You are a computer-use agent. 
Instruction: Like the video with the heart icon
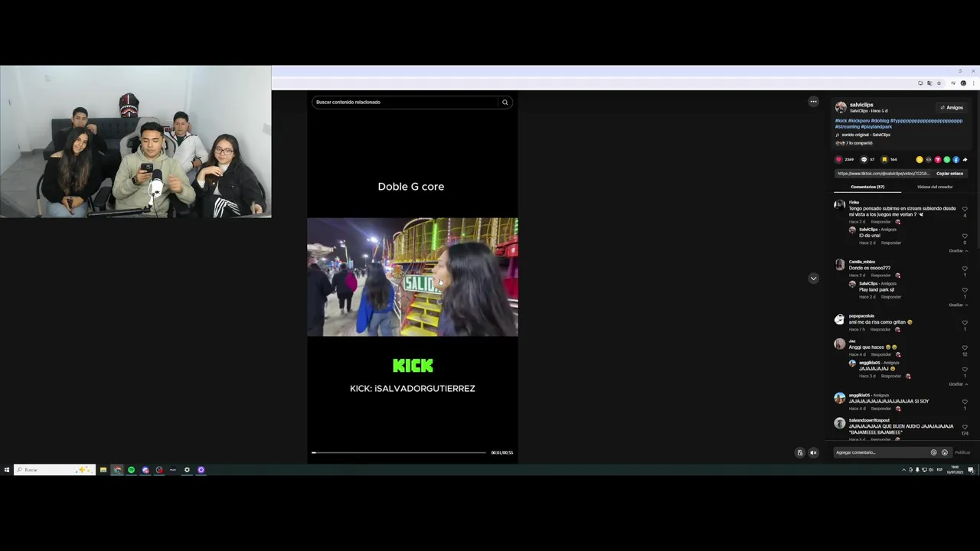click(838, 160)
